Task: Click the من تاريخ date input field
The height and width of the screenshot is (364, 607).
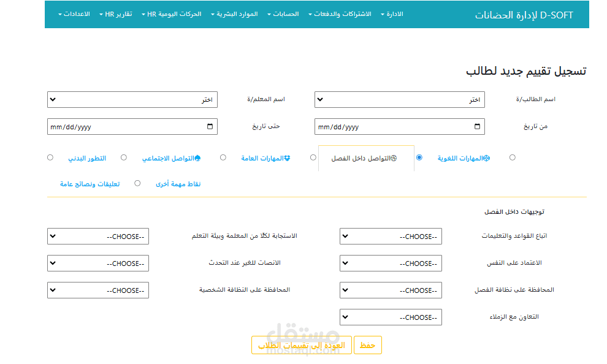Action: (x=400, y=126)
